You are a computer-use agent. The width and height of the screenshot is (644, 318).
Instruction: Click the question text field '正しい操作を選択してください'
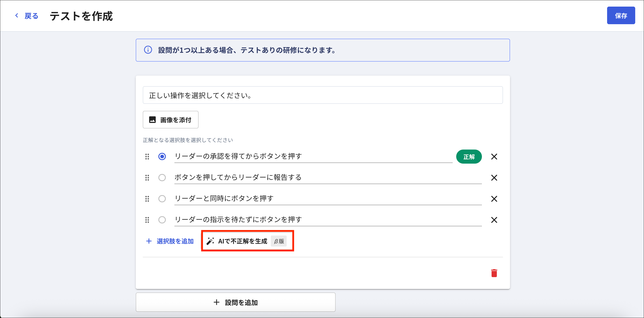tap(322, 95)
